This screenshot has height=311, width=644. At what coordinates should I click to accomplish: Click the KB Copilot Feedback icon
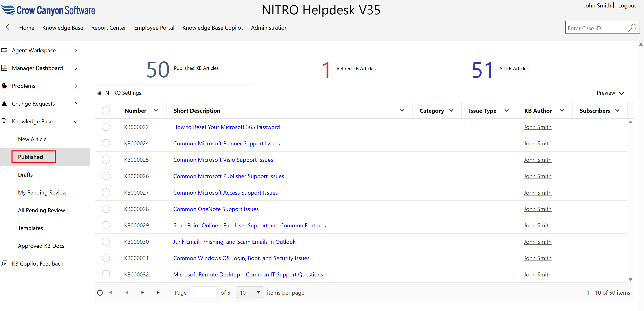tap(4, 264)
